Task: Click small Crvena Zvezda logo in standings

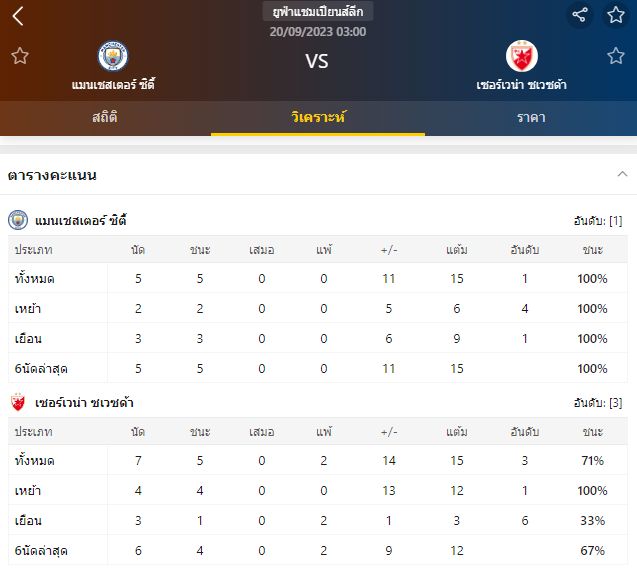Action: pyautogui.click(x=18, y=403)
